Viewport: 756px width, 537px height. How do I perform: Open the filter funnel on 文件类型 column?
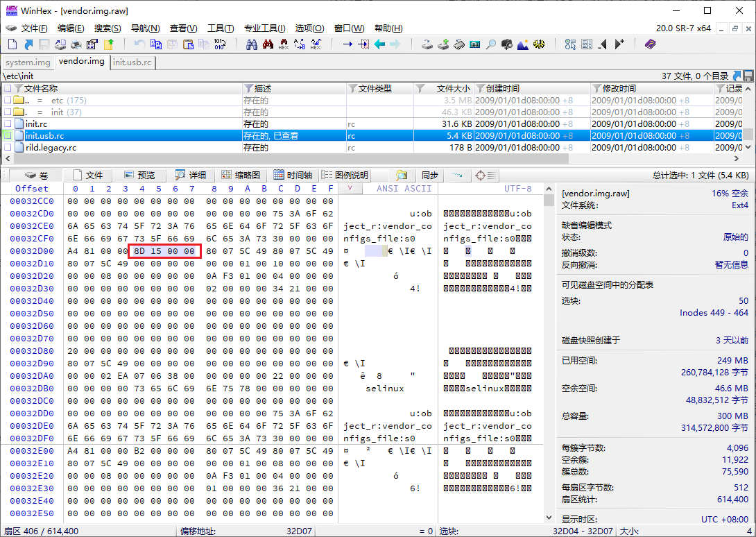coord(353,88)
